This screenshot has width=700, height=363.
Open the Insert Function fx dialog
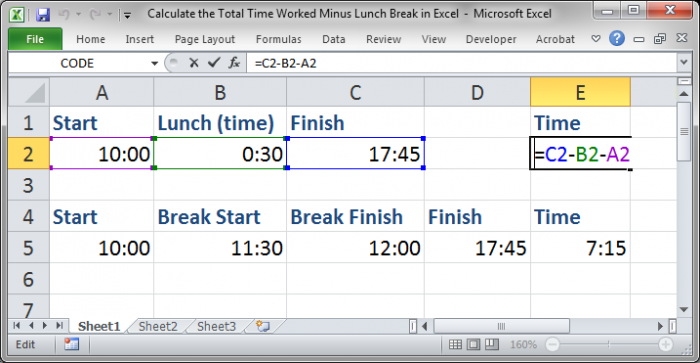point(234,63)
